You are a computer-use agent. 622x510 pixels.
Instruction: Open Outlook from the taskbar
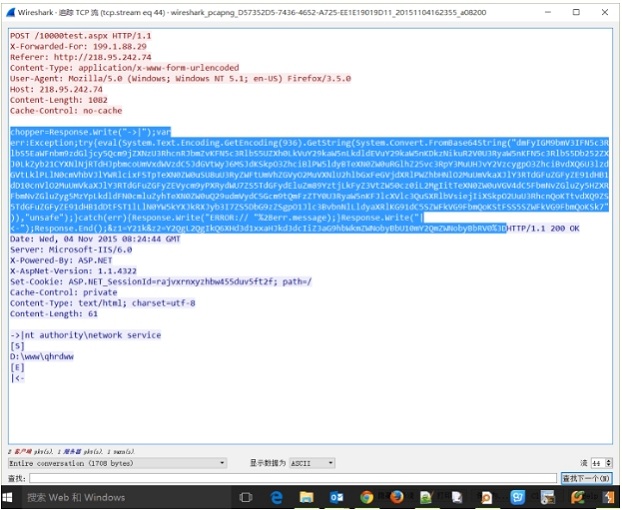pyautogui.click(x=337, y=497)
